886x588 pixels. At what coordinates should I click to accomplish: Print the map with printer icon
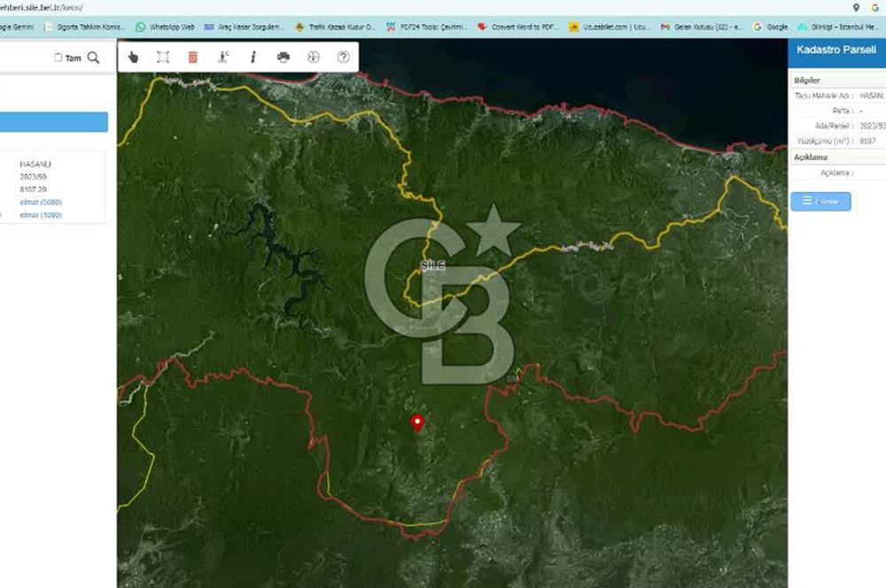click(x=284, y=58)
